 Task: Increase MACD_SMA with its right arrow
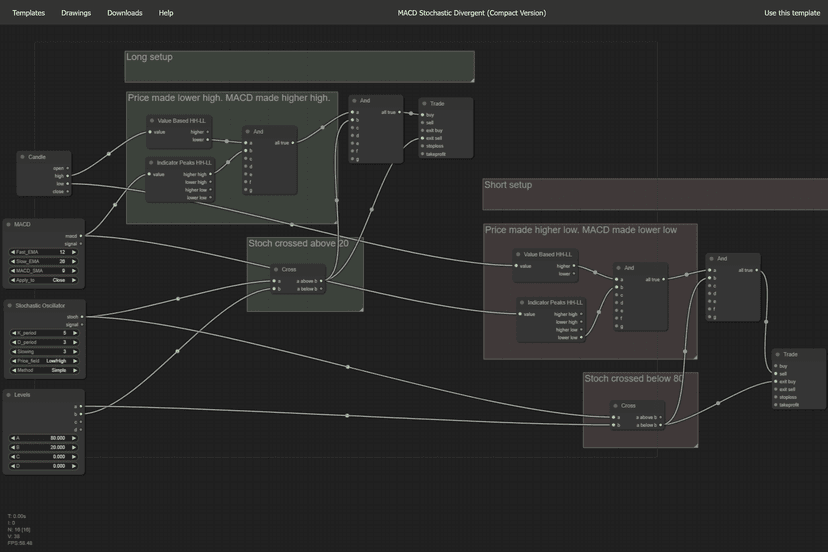point(74,270)
